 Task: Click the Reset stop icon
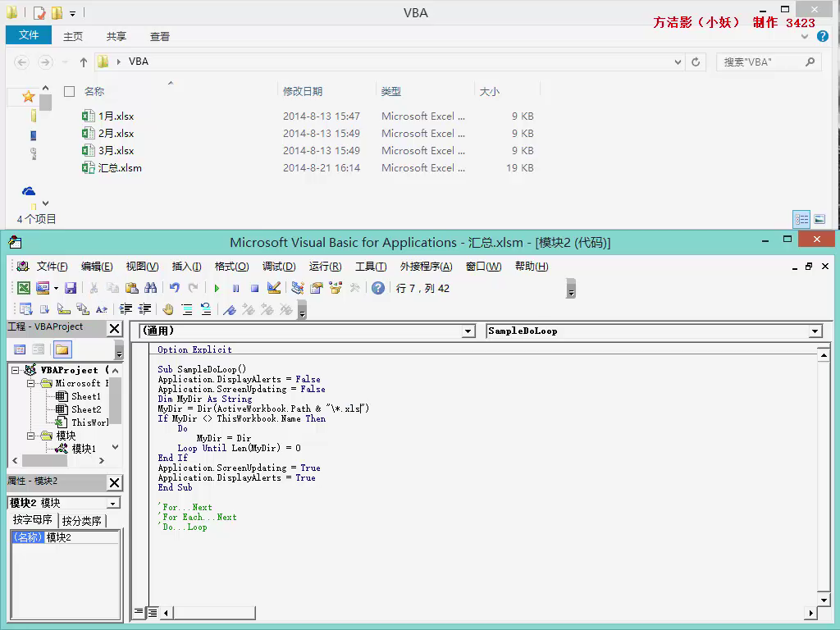click(254, 288)
